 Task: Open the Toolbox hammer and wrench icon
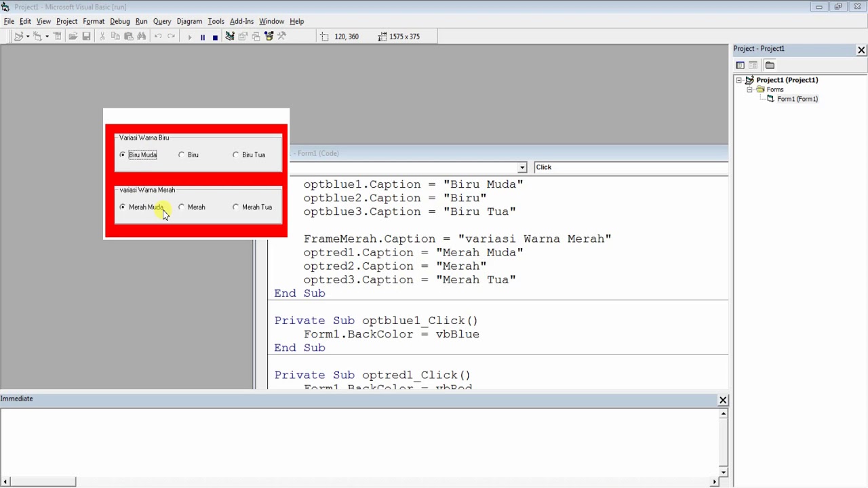coord(282,37)
